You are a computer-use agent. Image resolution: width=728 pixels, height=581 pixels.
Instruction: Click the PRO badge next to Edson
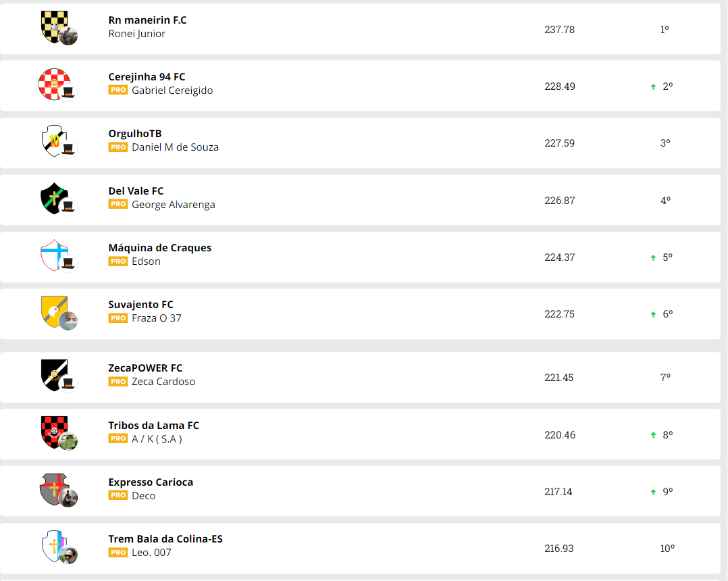coord(118,261)
